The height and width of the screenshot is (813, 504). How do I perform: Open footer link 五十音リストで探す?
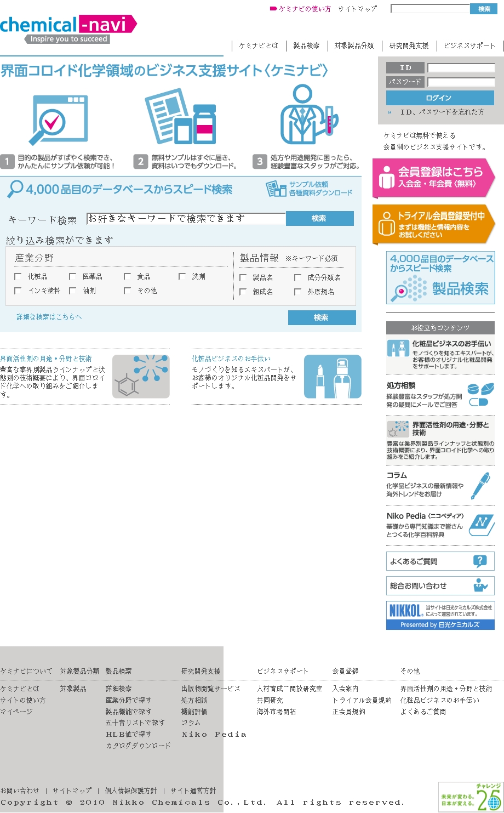pyautogui.click(x=135, y=723)
